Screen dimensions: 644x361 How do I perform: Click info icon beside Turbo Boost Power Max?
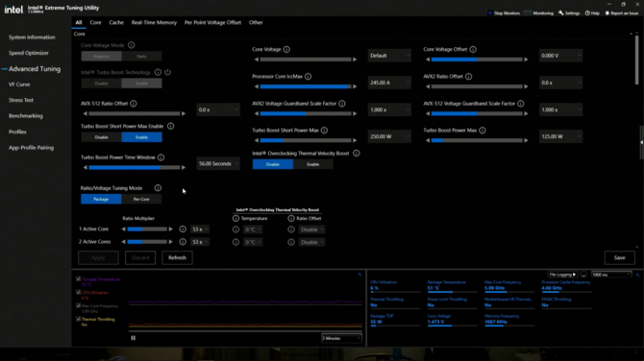click(x=483, y=131)
